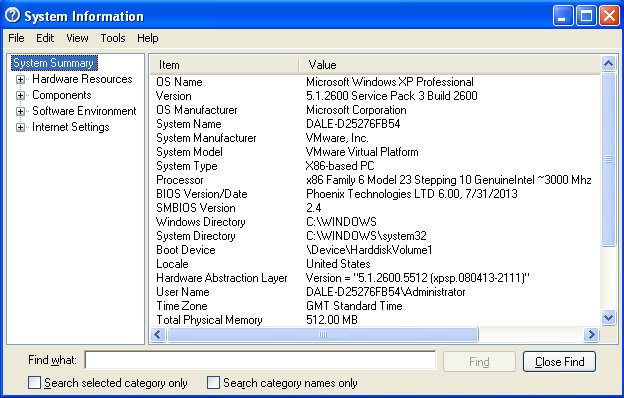
Task: Expand the Software Environment node
Action: [20, 111]
